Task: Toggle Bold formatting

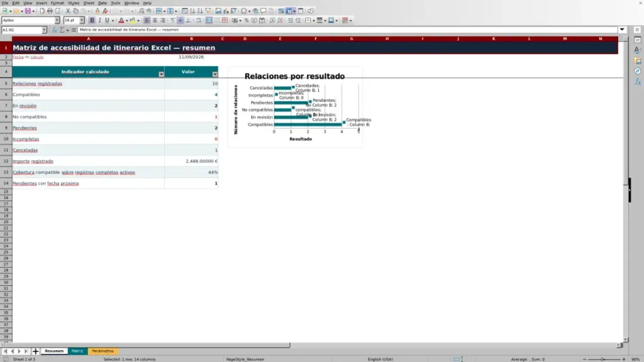Action: (x=92, y=21)
